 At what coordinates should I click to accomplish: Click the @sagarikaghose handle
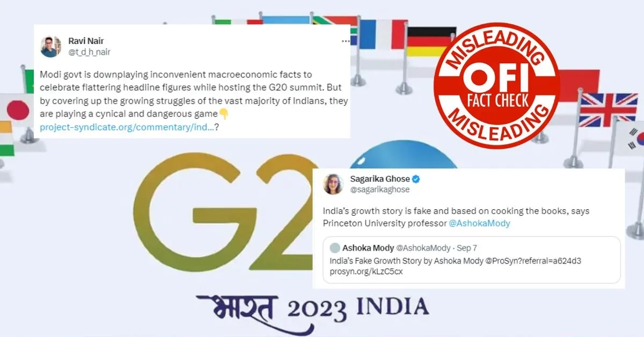[379, 190]
